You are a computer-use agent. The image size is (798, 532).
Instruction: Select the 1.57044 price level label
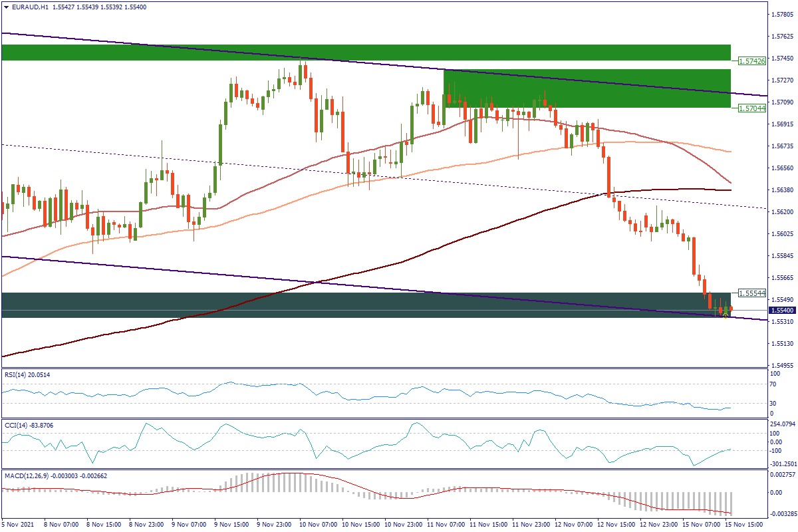(x=752, y=108)
